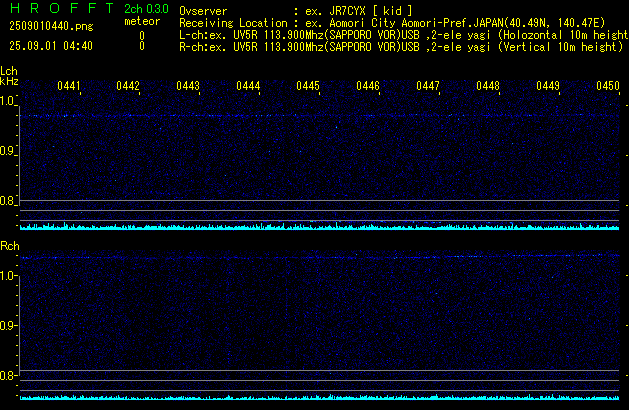The image size is (629, 410).
Task: Click the Lch 0.9 frequency label
Action: point(7,151)
